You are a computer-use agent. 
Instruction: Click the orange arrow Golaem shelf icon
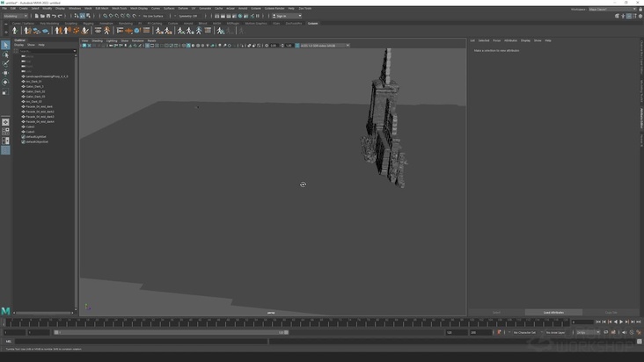tap(129, 31)
